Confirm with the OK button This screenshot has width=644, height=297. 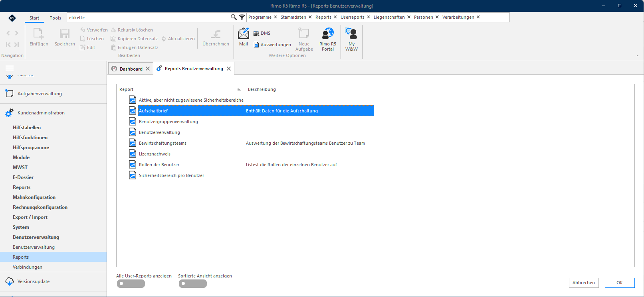620,283
